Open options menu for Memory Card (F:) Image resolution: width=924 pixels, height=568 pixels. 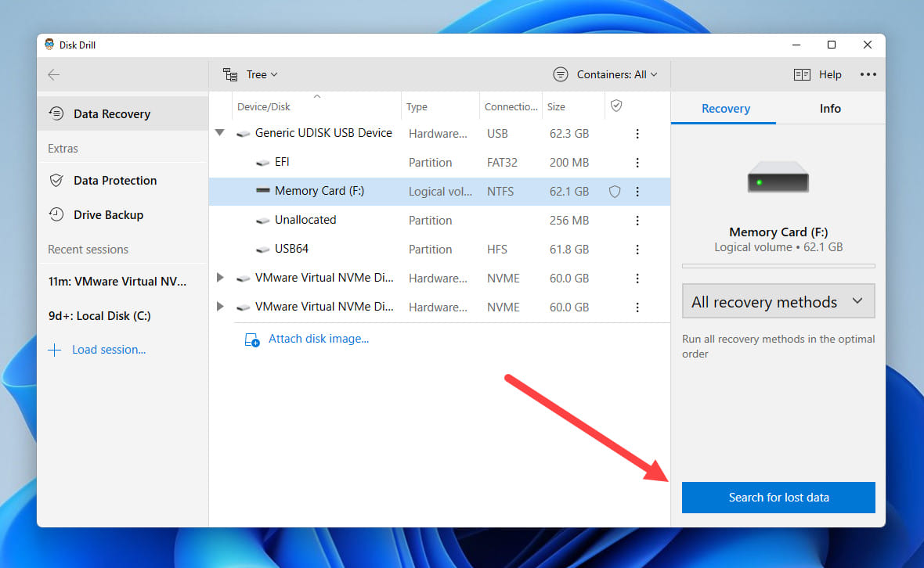coord(637,192)
